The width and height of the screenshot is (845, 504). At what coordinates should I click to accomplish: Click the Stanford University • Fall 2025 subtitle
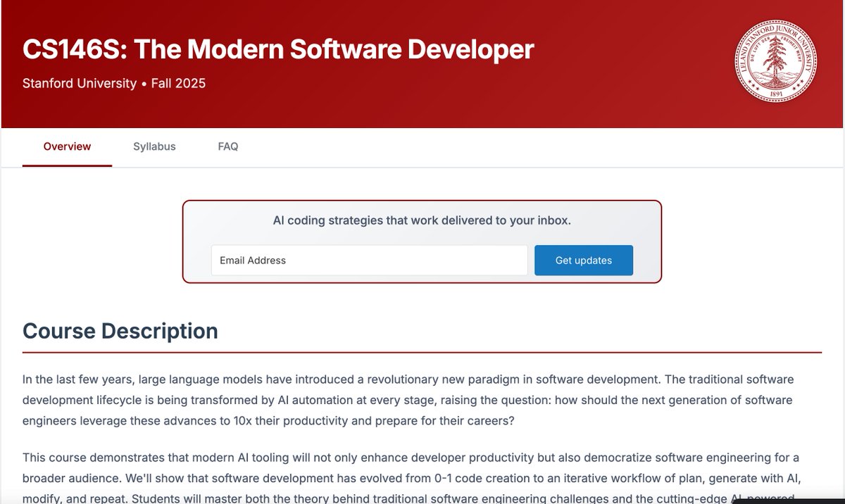[114, 83]
